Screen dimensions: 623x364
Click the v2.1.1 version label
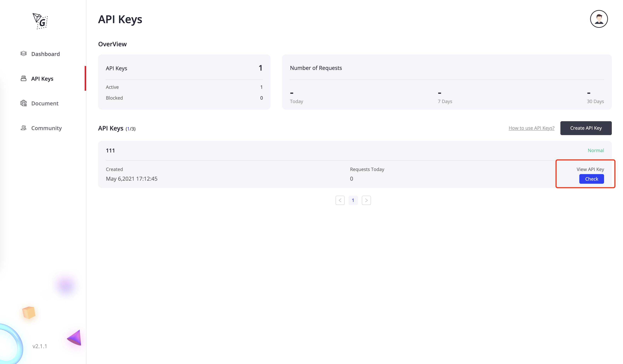click(40, 346)
